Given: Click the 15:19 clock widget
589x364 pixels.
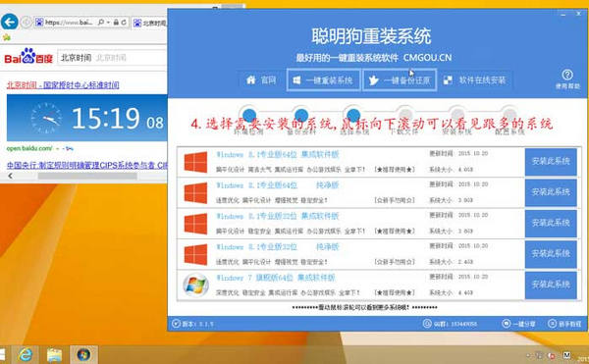Looking at the screenshot, I should pyautogui.click(x=87, y=118).
